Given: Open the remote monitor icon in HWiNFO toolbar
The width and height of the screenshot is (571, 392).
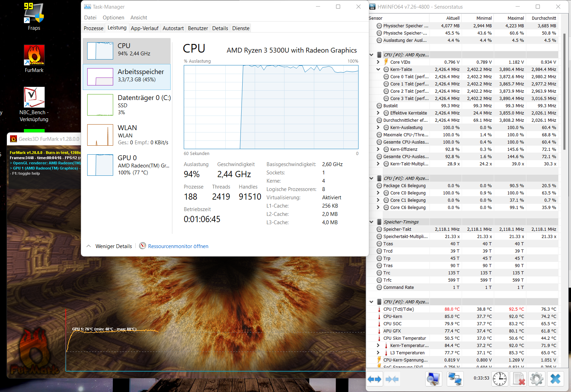Looking at the screenshot, I should 434,379.
